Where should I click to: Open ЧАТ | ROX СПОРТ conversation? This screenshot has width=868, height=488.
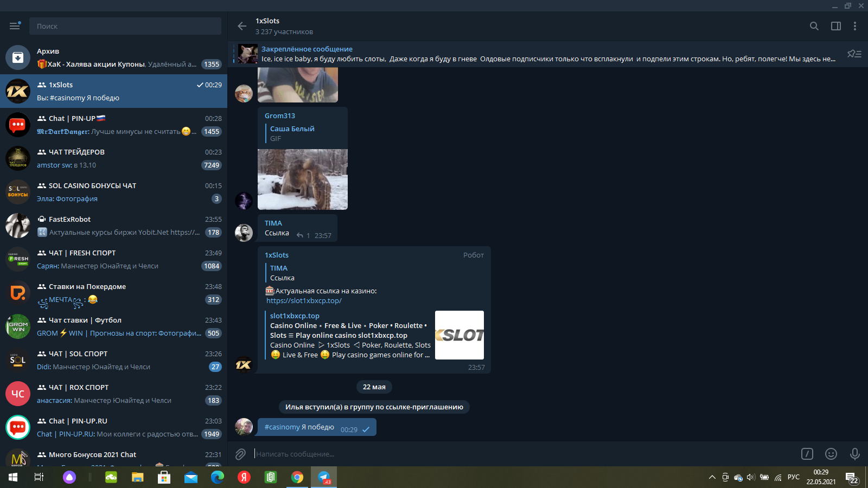[114, 394]
